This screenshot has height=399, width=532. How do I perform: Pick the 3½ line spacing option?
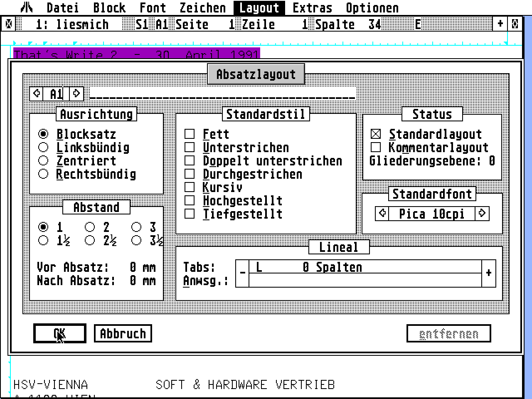pos(136,241)
